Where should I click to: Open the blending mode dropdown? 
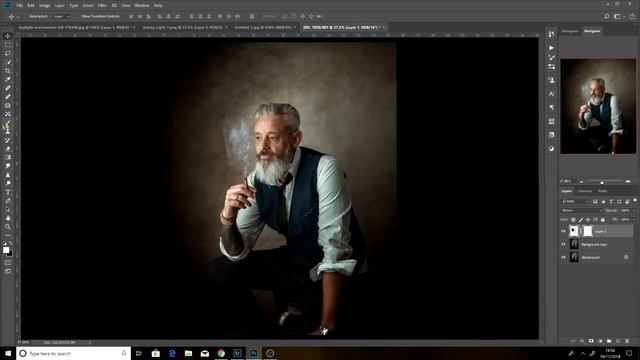tap(582, 211)
